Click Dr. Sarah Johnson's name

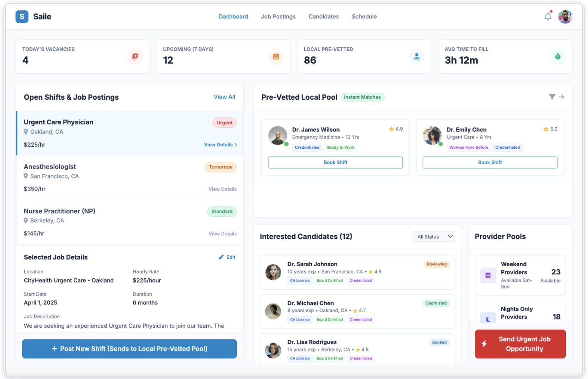312,264
